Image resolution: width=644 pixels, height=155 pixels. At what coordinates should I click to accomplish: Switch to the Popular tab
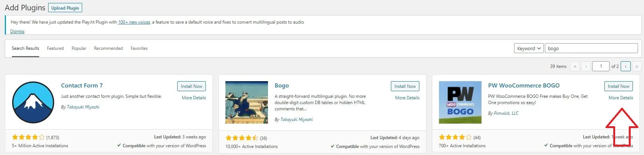[79, 48]
